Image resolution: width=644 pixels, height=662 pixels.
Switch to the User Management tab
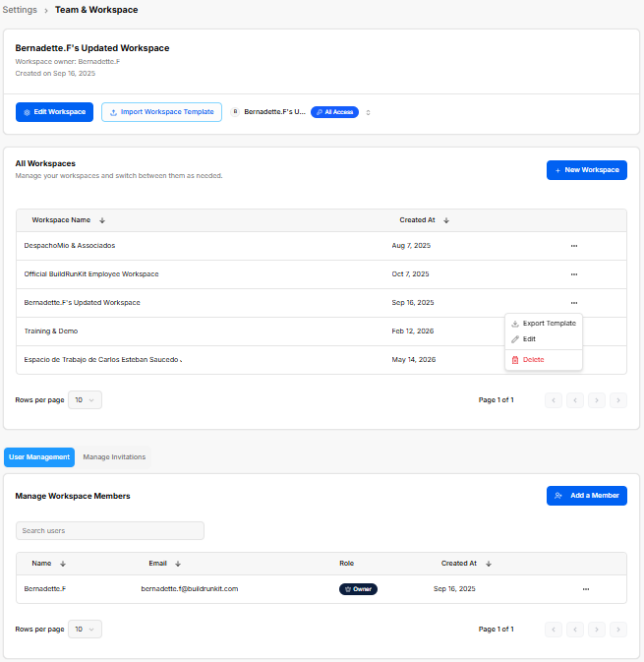39,457
